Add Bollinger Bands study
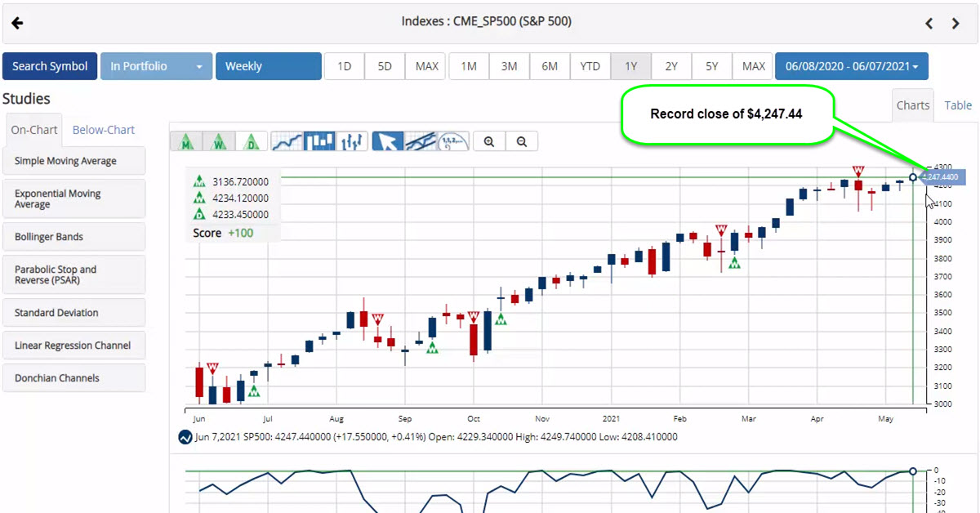980x513 pixels. coord(74,237)
